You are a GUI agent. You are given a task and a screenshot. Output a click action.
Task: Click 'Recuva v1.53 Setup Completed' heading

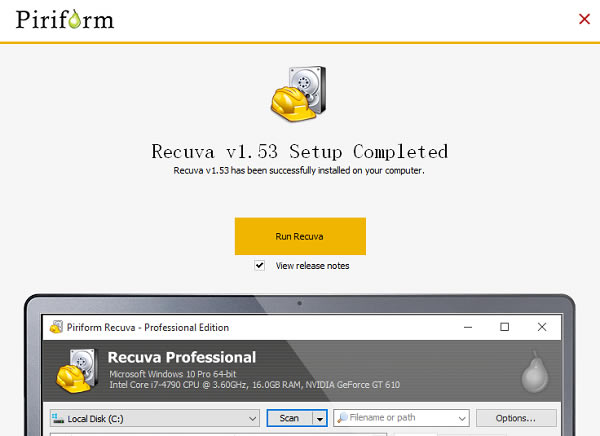[300, 151]
